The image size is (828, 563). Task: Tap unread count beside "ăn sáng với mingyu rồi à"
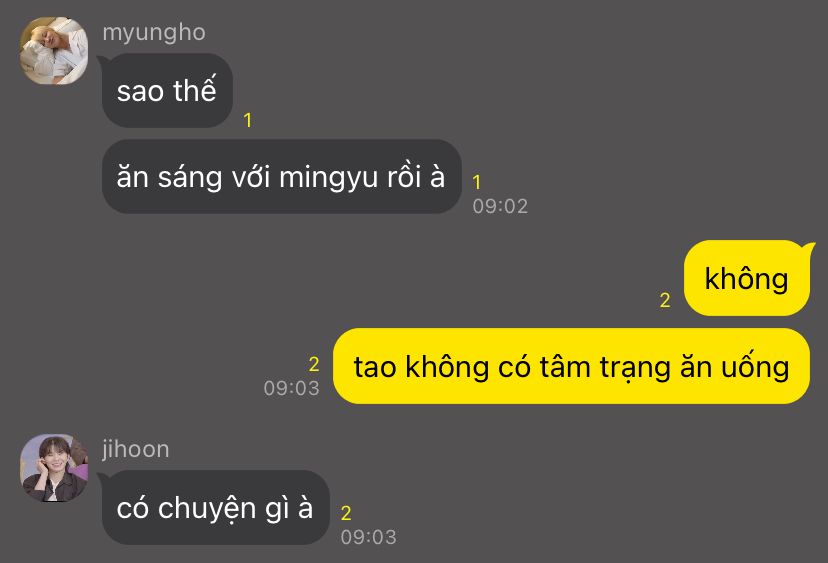(x=477, y=182)
